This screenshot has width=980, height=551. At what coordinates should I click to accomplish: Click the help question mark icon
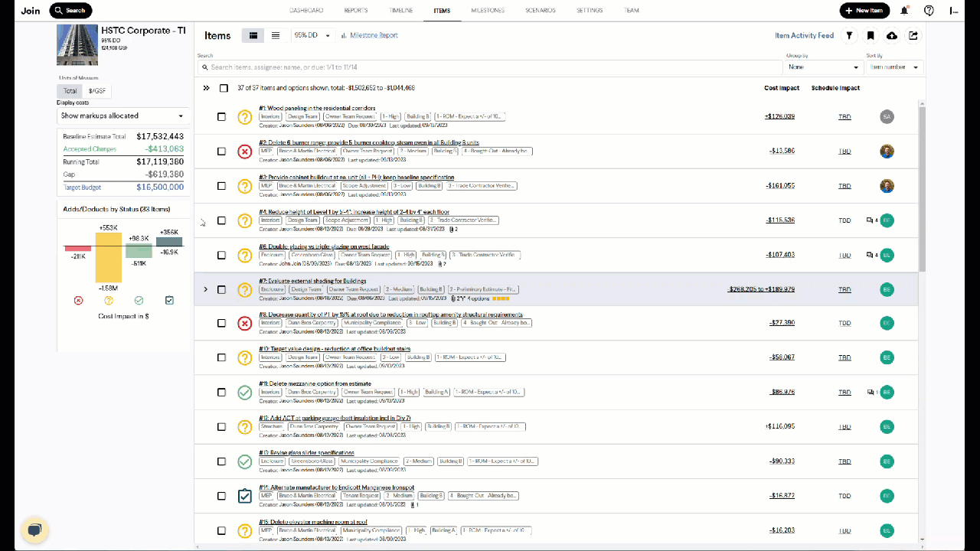click(x=929, y=11)
